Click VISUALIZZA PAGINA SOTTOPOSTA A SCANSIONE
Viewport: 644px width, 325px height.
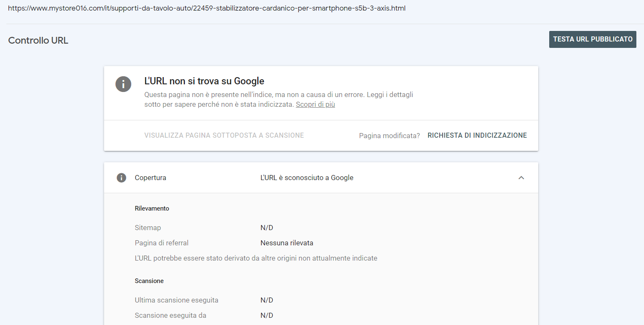click(224, 136)
